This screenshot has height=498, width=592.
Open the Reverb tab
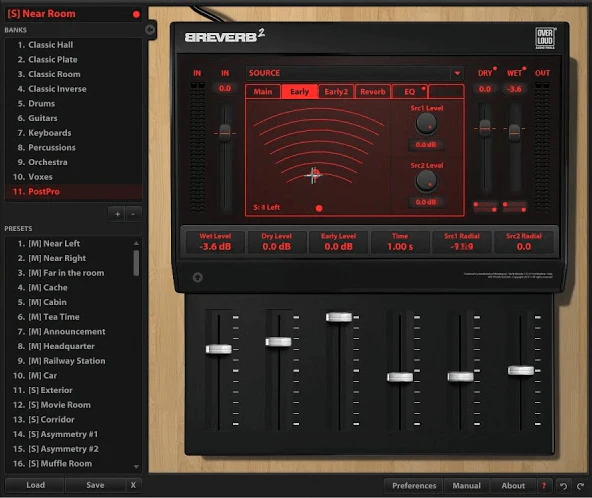(x=373, y=92)
